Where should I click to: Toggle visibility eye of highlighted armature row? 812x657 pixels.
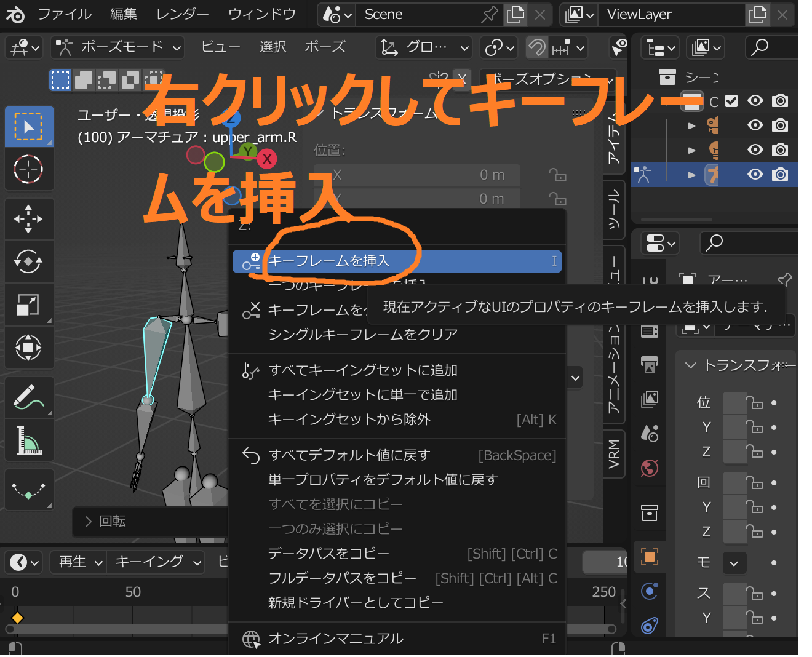pos(755,175)
